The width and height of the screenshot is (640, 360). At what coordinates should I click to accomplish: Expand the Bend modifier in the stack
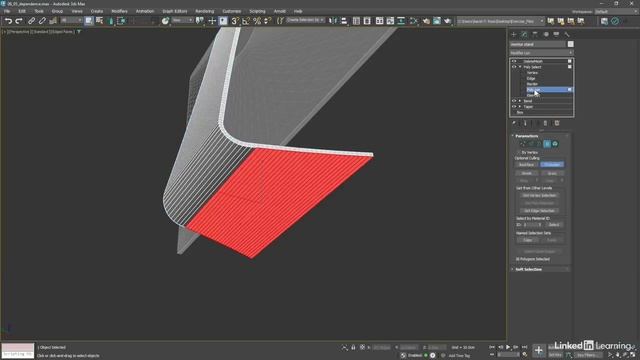[520, 101]
